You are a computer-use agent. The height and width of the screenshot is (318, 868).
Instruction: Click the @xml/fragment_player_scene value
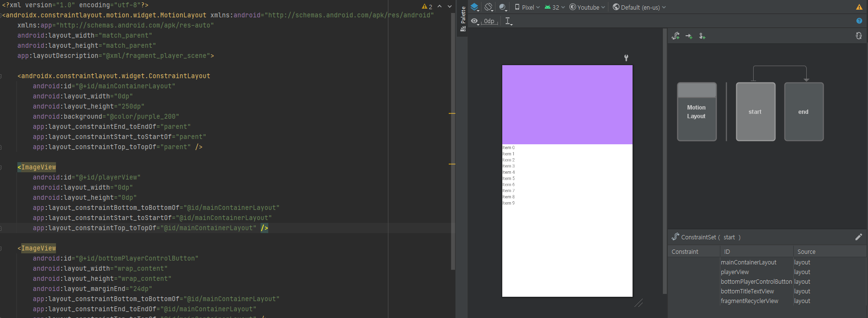156,56
